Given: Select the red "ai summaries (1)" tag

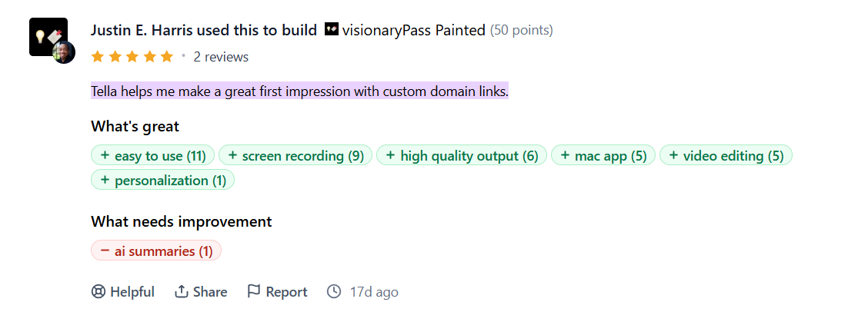Looking at the screenshot, I should [156, 251].
